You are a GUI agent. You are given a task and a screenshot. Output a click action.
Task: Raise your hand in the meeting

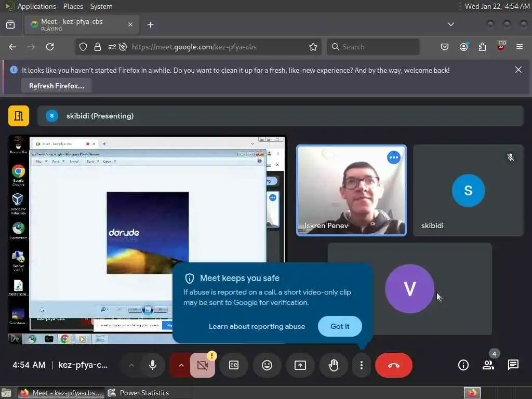[334, 365]
